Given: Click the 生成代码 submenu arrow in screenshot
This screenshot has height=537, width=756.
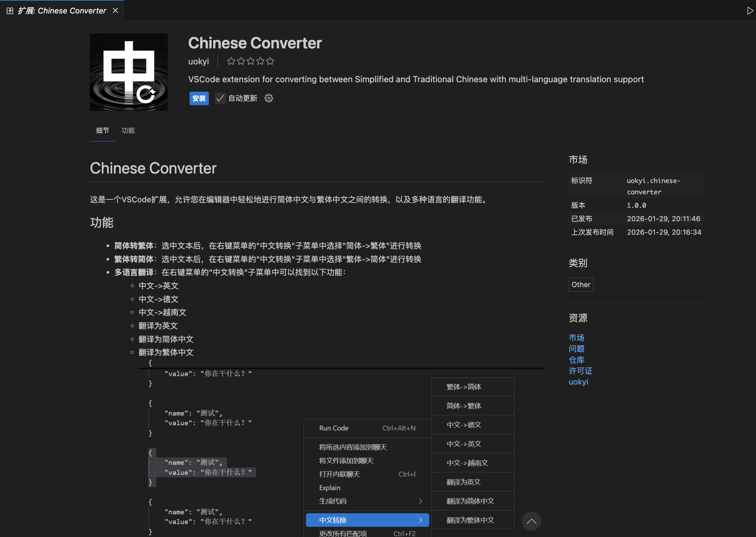Looking at the screenshot, I should point(421,501).
